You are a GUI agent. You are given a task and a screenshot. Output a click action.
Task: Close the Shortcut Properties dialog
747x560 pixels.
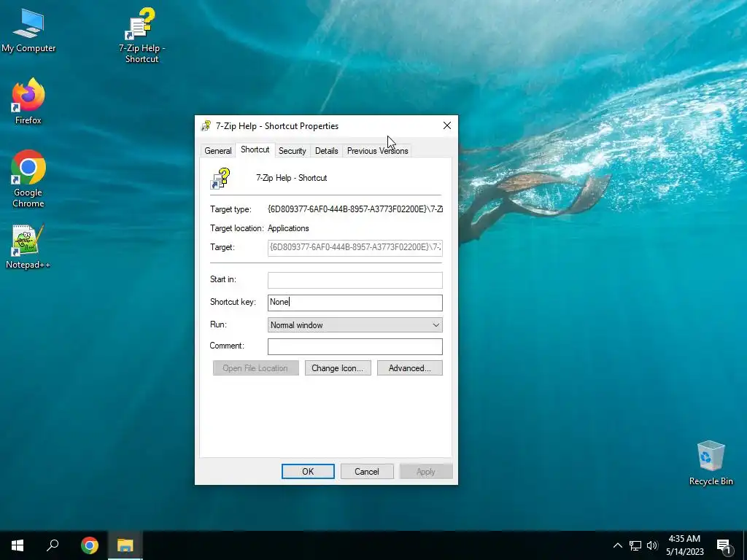pyautogui.click(x=447, y=125)
